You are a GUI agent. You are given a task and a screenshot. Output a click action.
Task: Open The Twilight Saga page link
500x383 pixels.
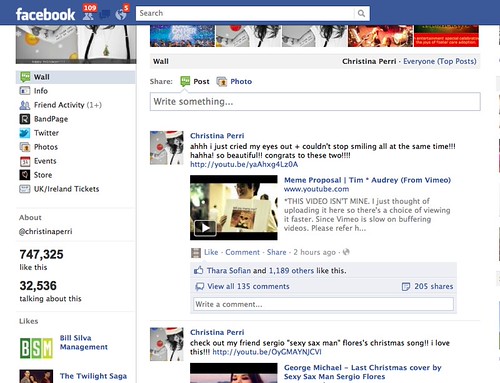click(93, 376)
